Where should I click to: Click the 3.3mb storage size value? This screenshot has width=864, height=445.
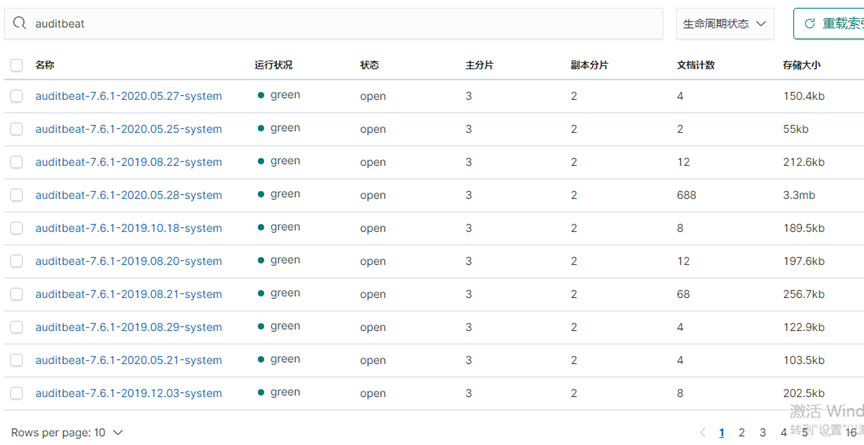click(x=799, y=195)
